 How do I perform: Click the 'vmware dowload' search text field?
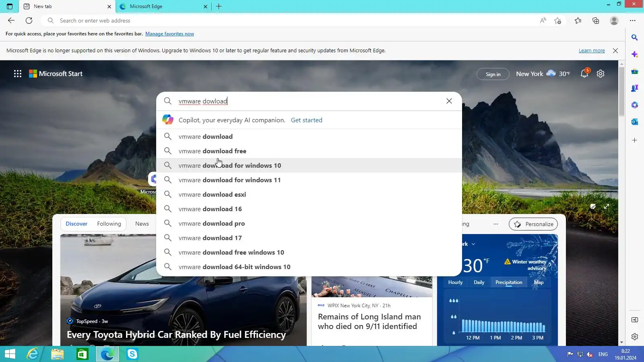(x=310, y=101)
